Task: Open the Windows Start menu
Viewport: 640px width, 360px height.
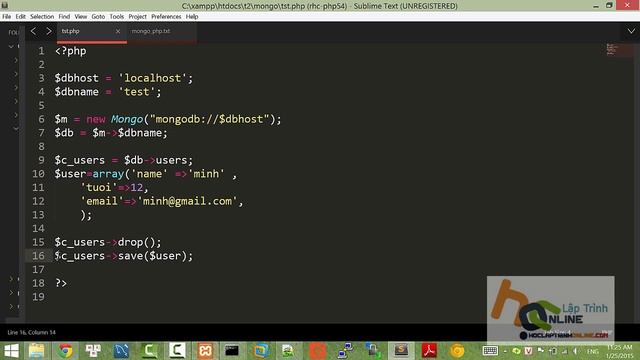Action: [11, 351]
